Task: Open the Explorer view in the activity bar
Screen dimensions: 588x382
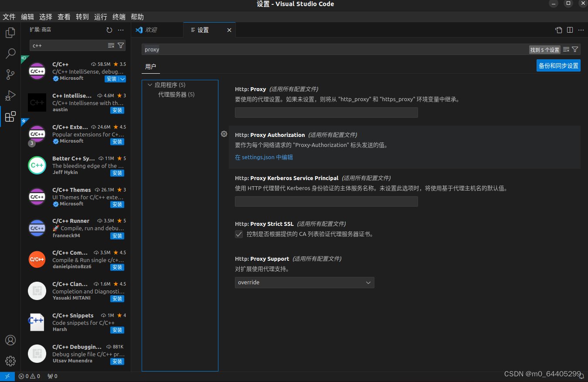Action: 10,32
